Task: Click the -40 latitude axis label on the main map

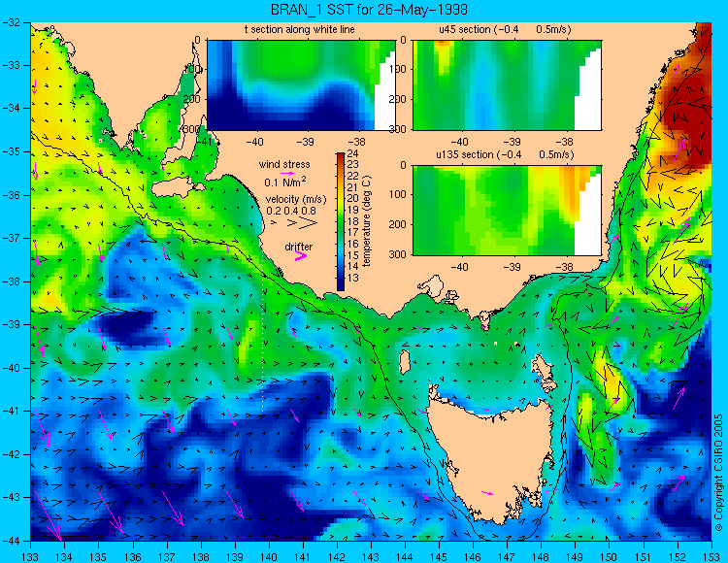Action: [12, 368]
